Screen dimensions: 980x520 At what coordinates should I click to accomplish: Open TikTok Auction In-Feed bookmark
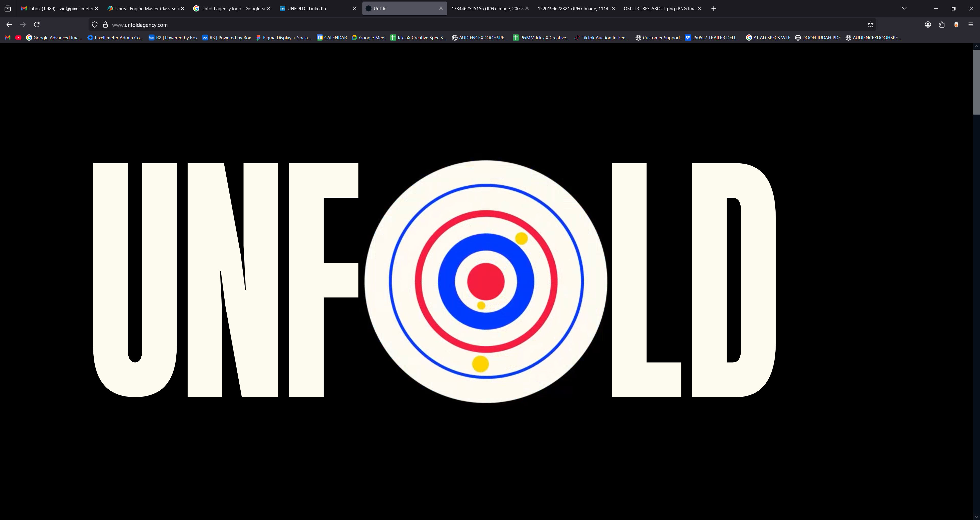tap(602, 38)
